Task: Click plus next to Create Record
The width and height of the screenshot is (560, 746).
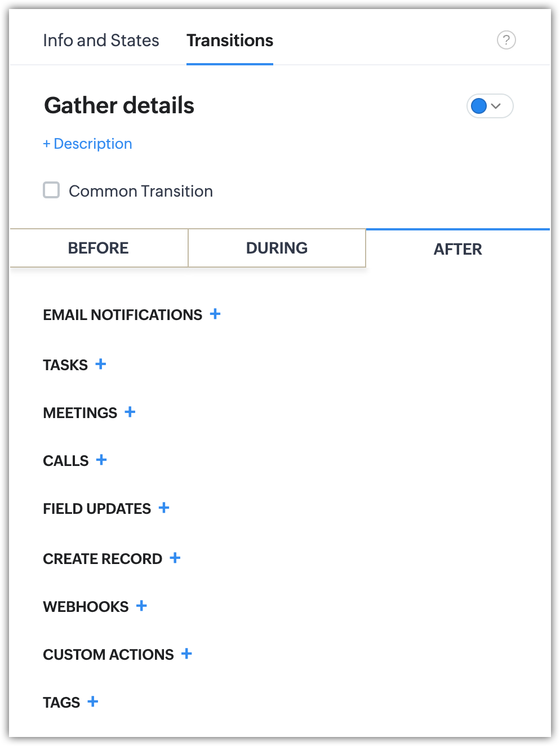Action: pyautogui.click(x=175, y=558)
